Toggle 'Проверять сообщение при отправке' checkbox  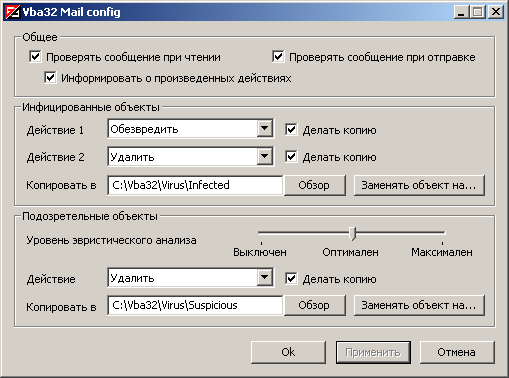click(x=278, y=57)
